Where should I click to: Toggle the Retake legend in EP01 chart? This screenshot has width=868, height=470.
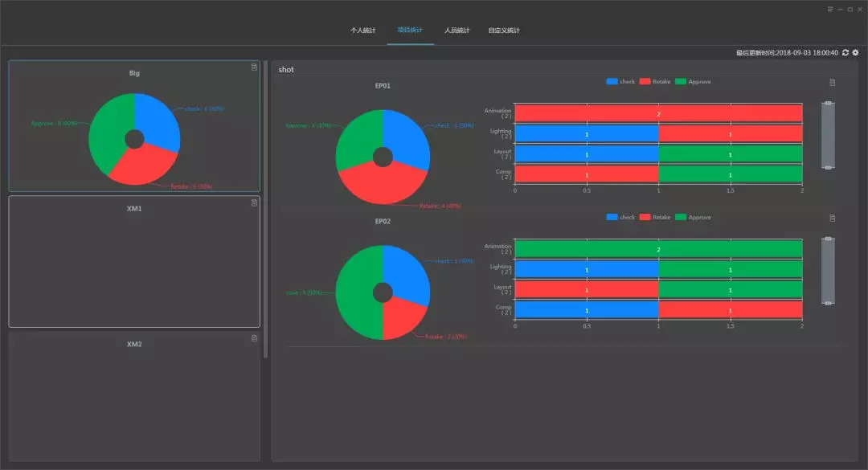[654, 82]
